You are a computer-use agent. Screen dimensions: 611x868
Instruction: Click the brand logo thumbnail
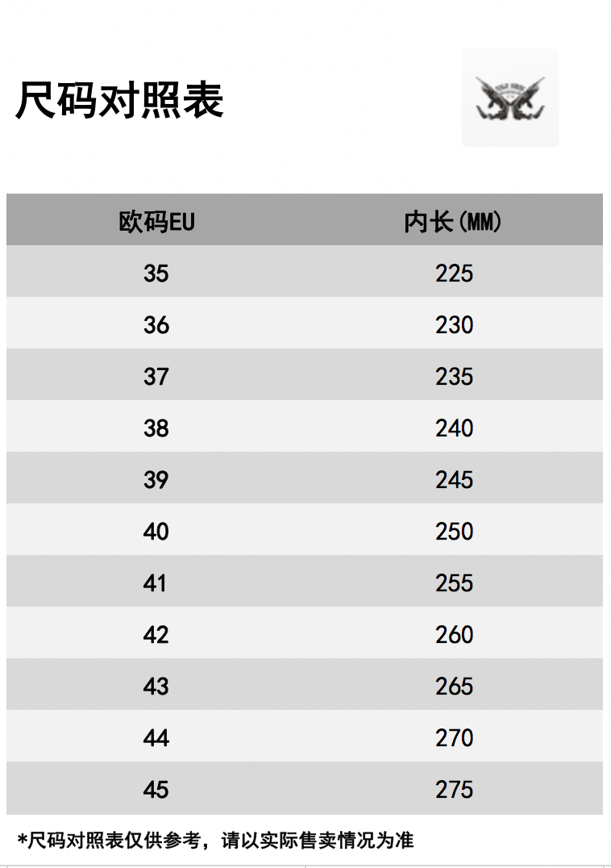coord(509,98)
